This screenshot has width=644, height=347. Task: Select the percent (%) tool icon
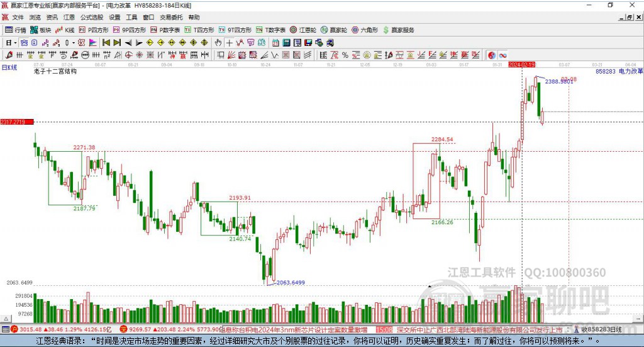pyautogui.click(x=345, y=55)
